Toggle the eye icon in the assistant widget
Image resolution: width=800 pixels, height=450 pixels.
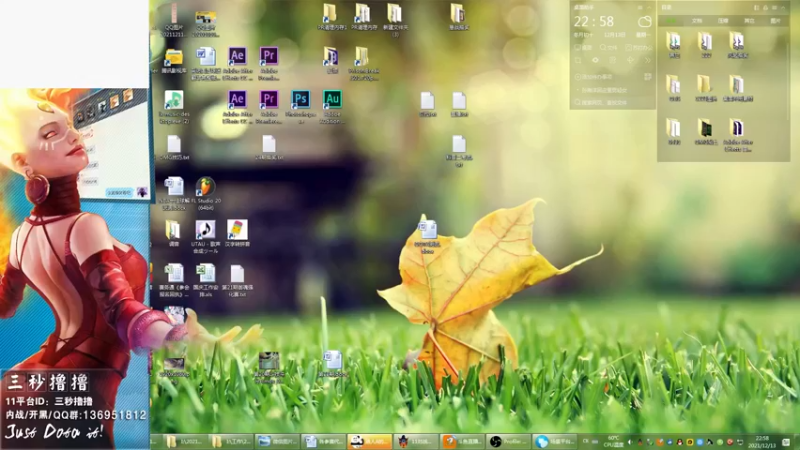(x=595, y=60)
